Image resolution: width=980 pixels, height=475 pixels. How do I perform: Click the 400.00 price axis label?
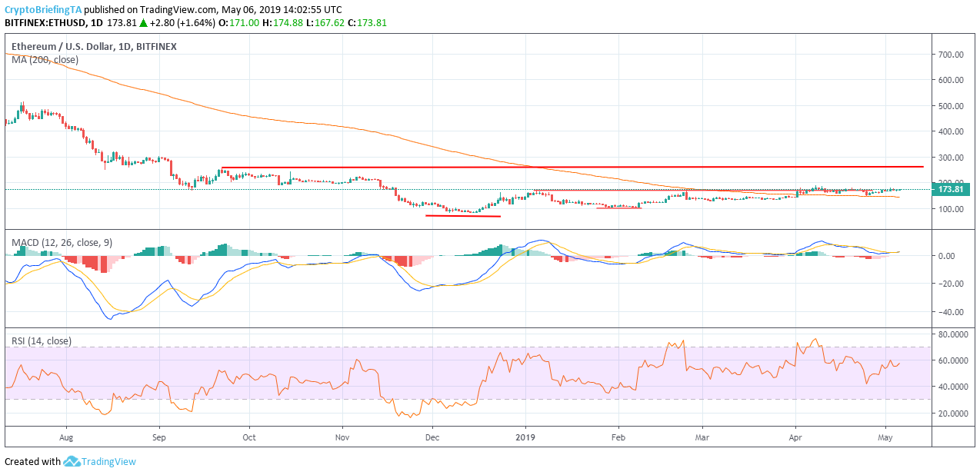[x=952, y=131]
